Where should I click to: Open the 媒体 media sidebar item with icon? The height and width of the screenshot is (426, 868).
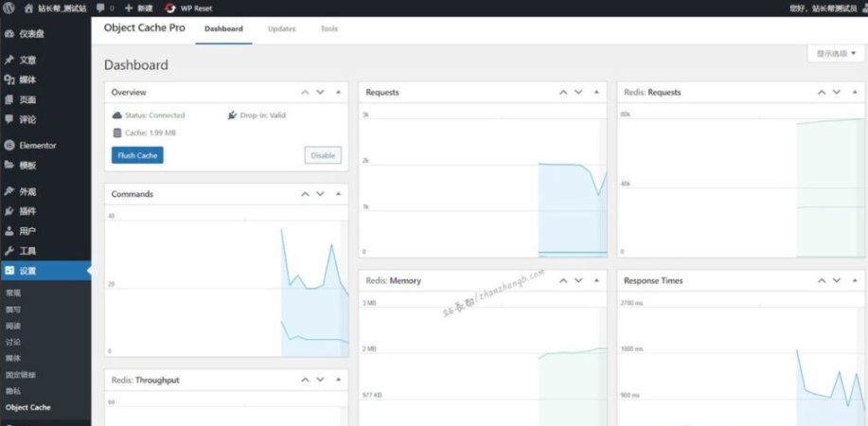(x=45, y=80)
